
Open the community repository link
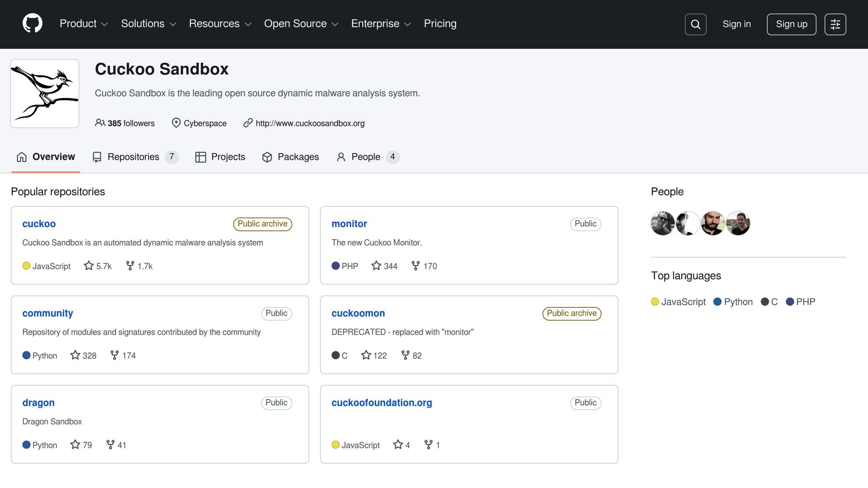click(47, 313)
